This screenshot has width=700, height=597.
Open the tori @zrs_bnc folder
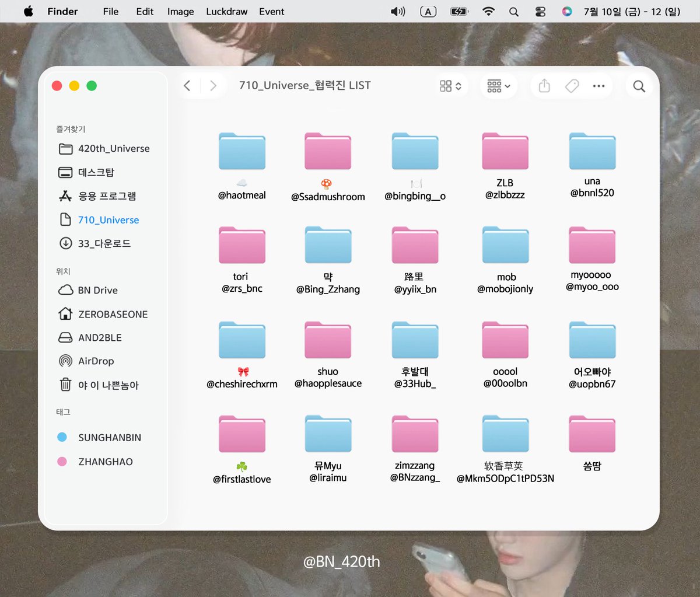point(242,245)
